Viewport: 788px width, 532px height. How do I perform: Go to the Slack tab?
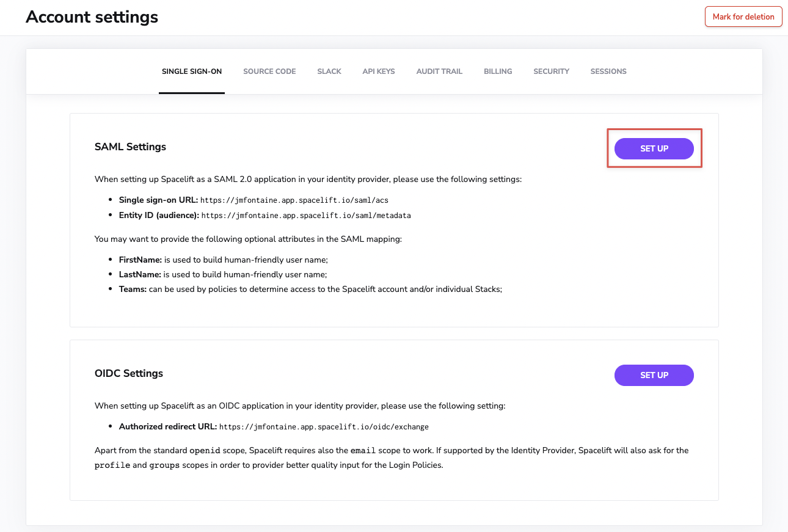(x=329, y=71)
